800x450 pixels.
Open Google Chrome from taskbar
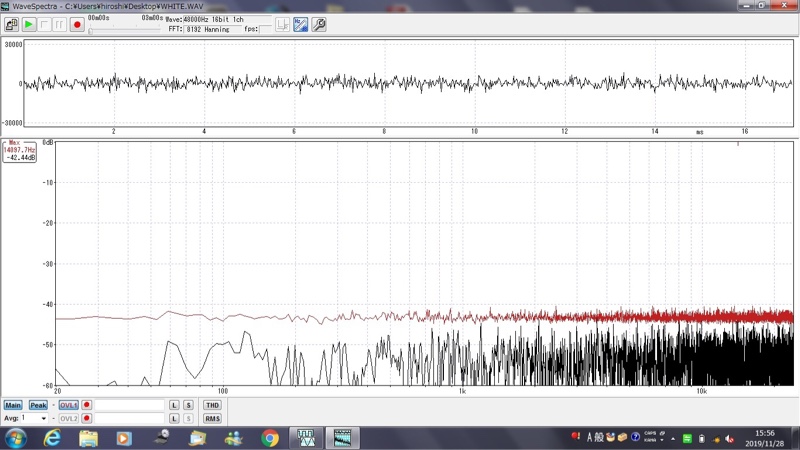(x=270, y=438)
